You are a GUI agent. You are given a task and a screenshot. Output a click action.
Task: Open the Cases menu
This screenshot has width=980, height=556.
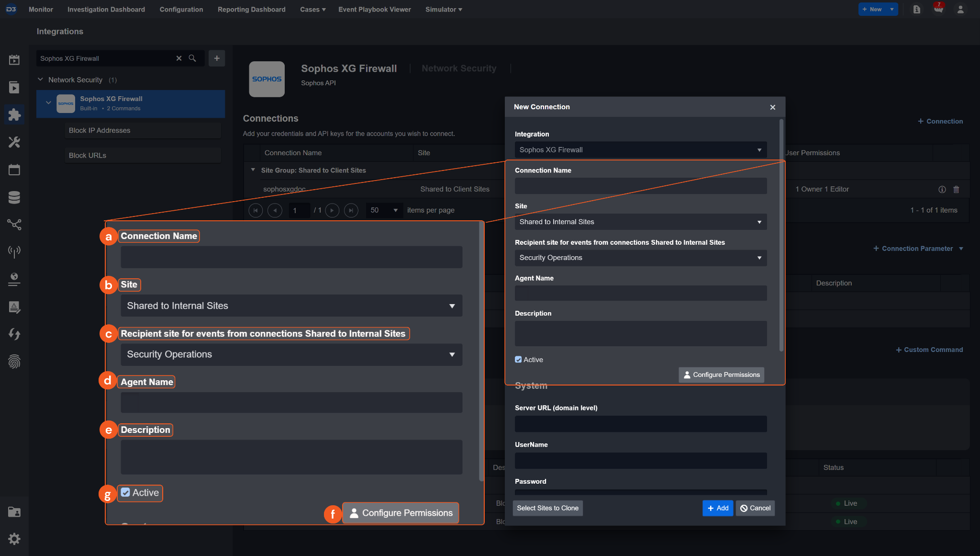coord(313,9)
